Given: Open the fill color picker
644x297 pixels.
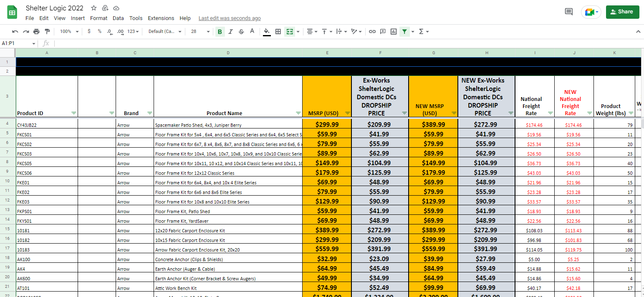Looking at the screenshot, I should [267, 31].
